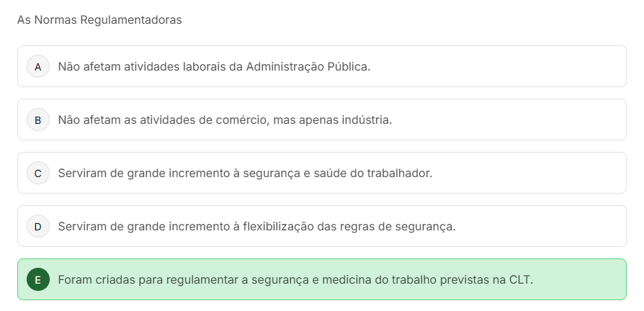Pick answer about segurança e saúde do trabalhador
This screenshot has height=311, width=644.
pos(245,173)
